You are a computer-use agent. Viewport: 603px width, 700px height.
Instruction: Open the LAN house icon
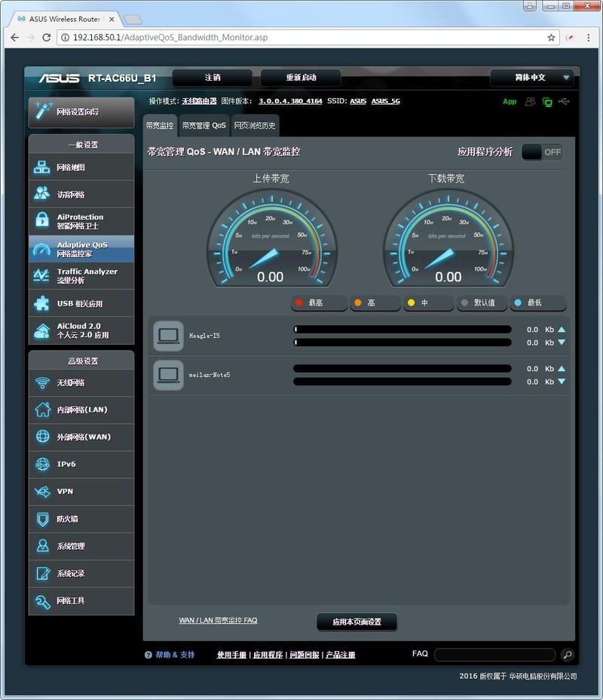(x=43, y=410)
